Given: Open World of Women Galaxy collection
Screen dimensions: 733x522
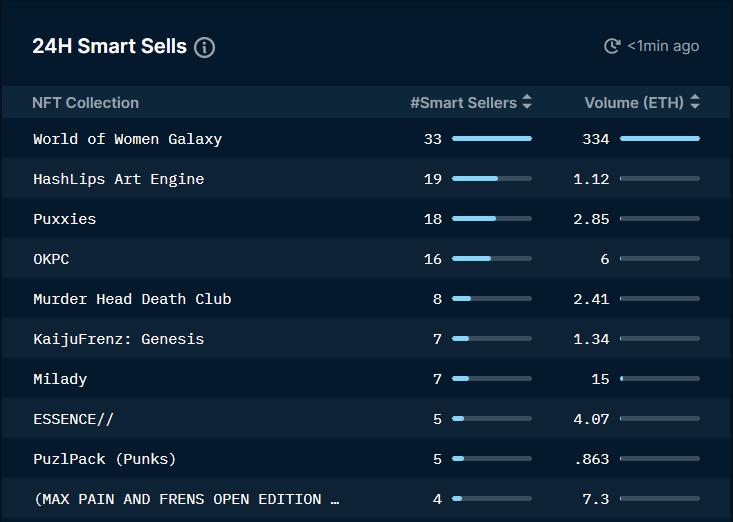Looking at the screenshot, I should point(128,139).
